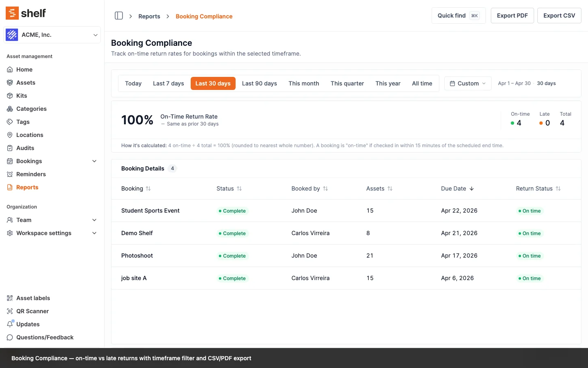
Task: Sort by Return Status column
Action: (x=538, y=188)
